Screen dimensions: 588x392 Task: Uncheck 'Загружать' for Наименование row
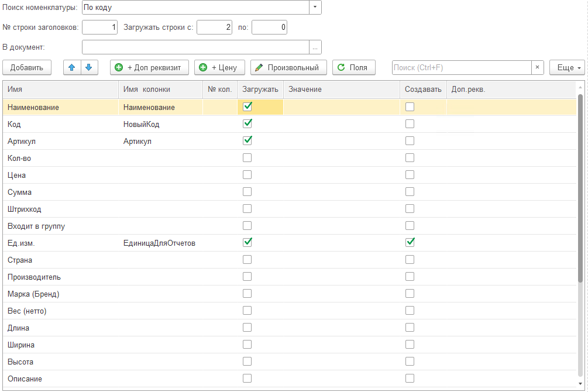(x=247, y=106)
